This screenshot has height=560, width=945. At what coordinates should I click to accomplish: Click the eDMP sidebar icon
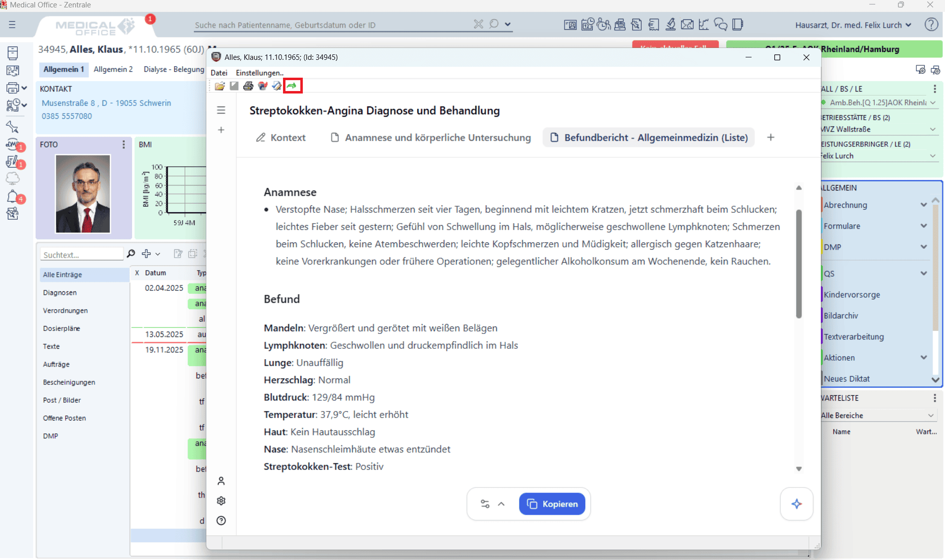pos(13,144)
